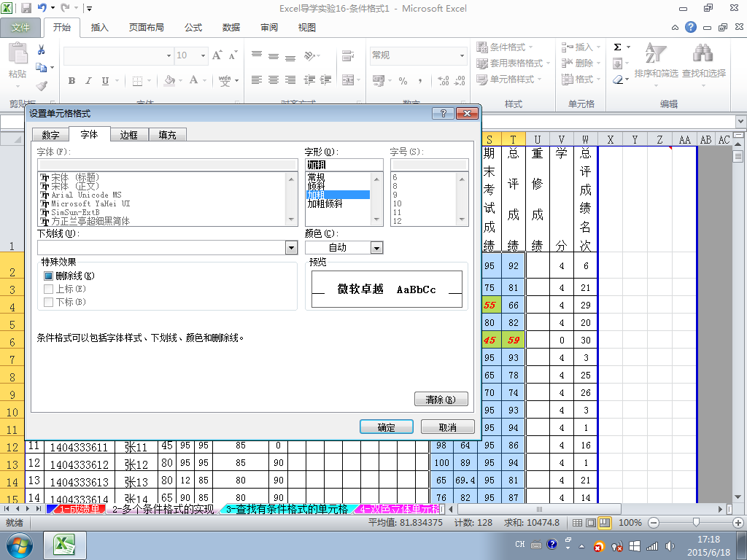Click the zoom in plus button
This screenshot has width=747, height=560.
pos(738,523)
